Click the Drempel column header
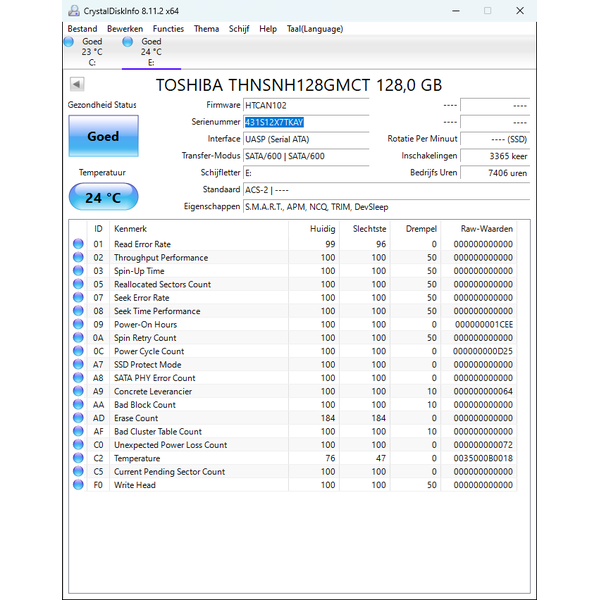 pos(416,229)
